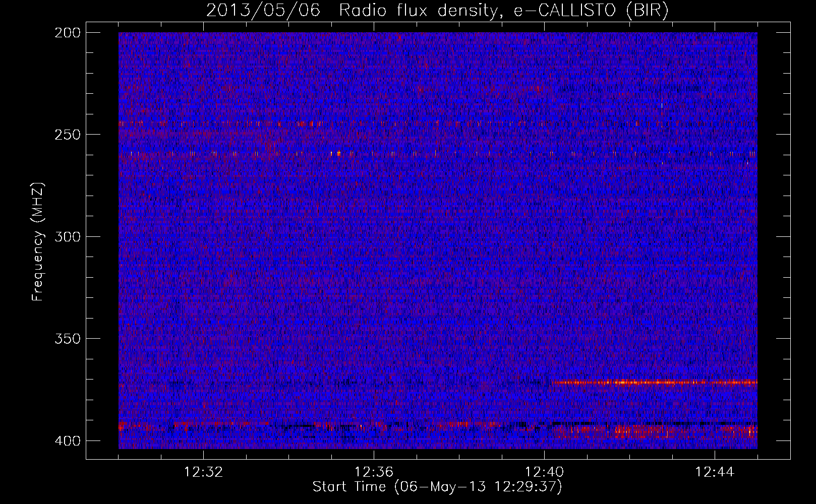Click the 'Frequency (MHZ)' y-axis label

coord(38,242)
